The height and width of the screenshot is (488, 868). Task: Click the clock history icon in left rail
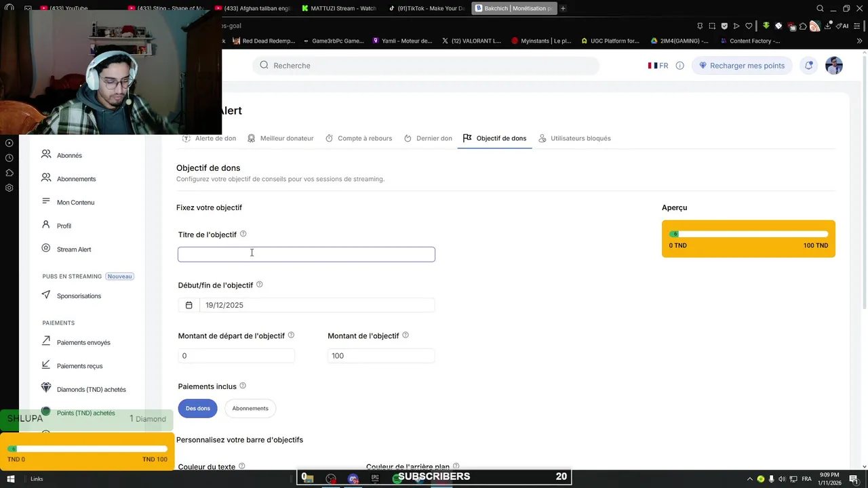[9, 158]
